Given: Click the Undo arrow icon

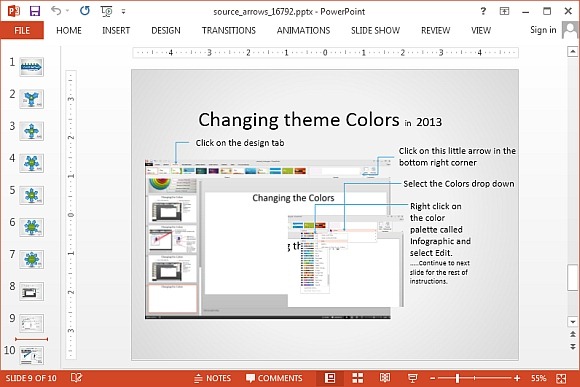Looking at the screenshot, I should [56, 11].
